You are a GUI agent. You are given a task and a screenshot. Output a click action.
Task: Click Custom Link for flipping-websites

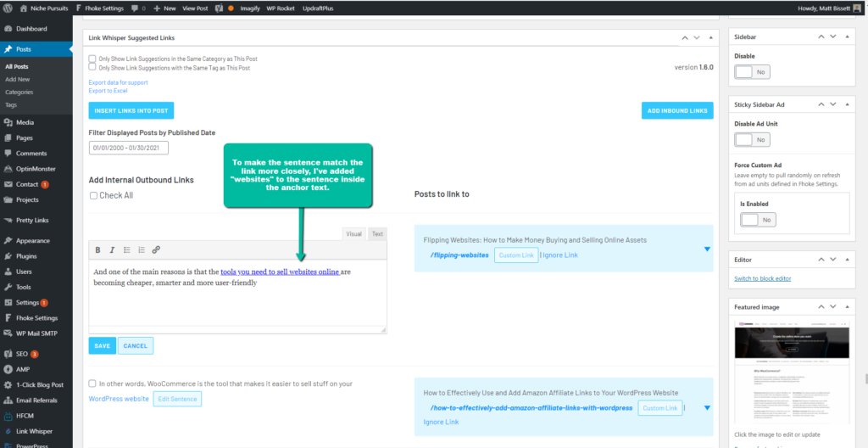516,255
